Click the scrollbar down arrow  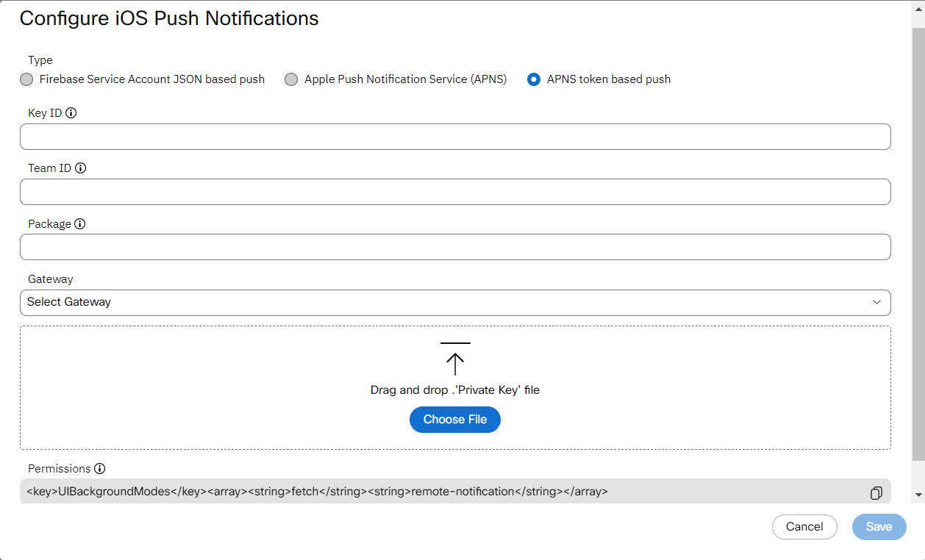coord(918,494)
